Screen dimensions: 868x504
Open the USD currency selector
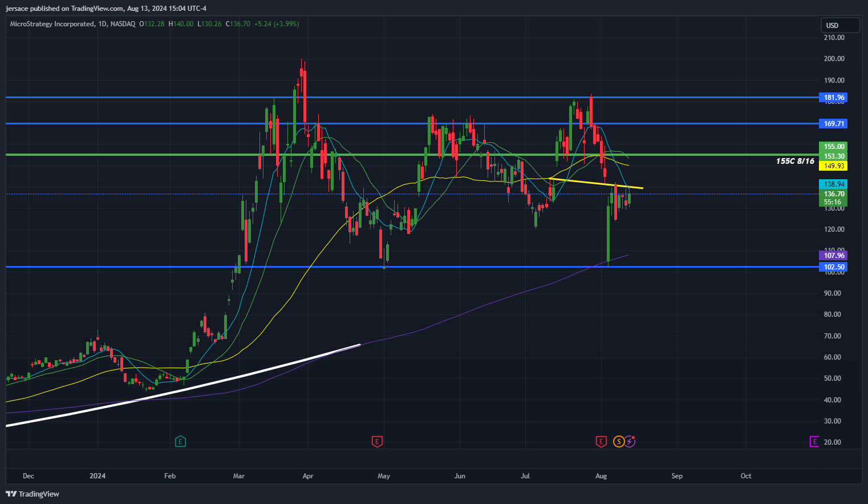tap(840, 25)
